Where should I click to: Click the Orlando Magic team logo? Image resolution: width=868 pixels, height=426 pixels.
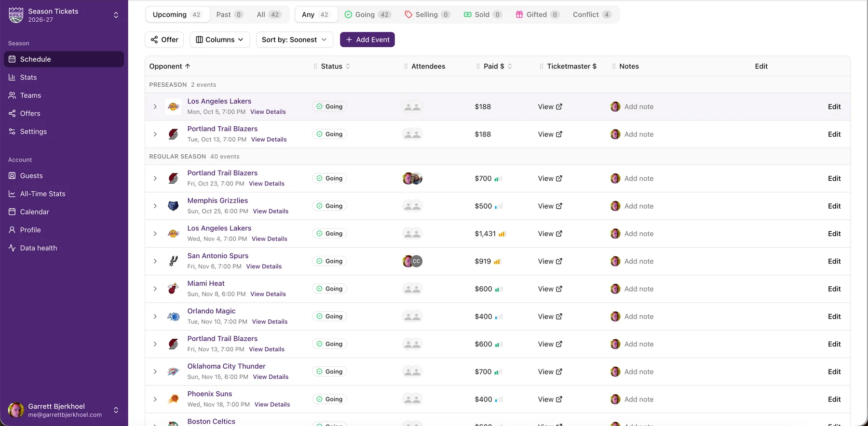[x=173, y=317]
